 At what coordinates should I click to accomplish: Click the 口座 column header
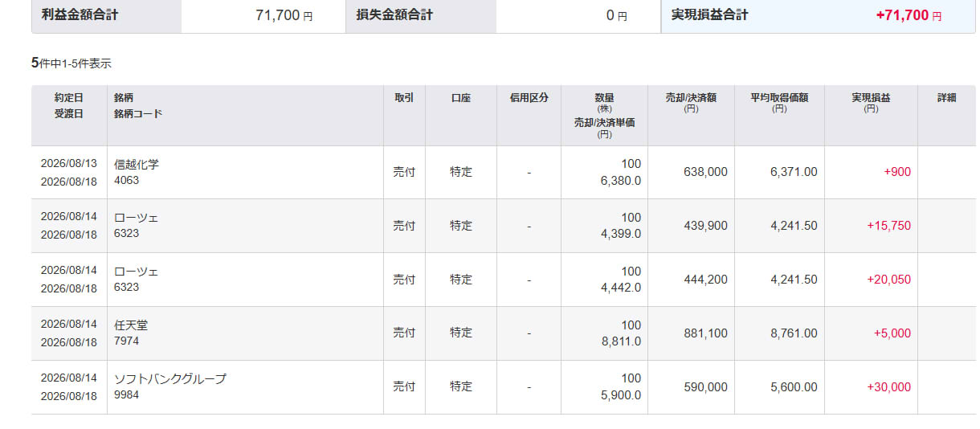[461, 98]
